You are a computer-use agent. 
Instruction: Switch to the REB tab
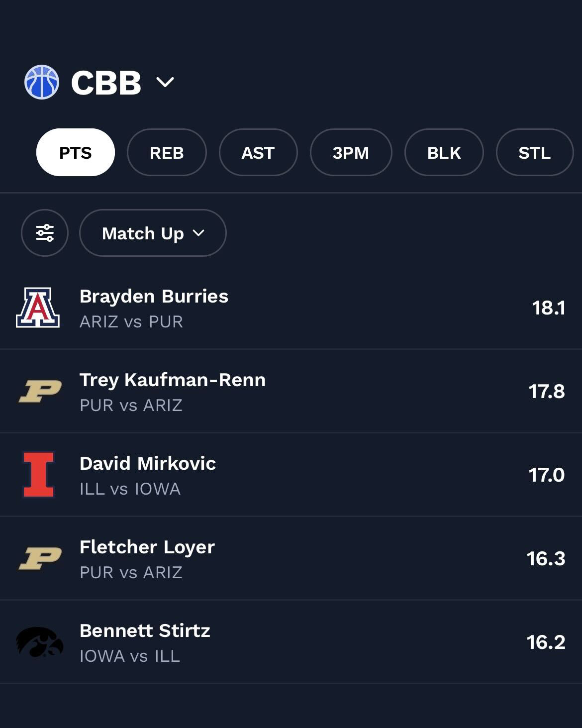pos(167,152)
